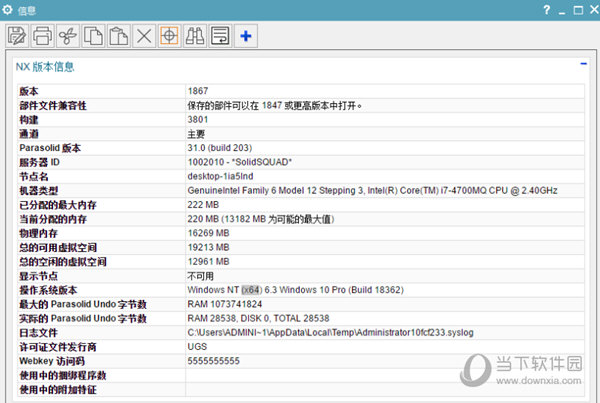Image resolution: width=600 pixels, height=403 pixels.
Task: Select the syslog log file path
Action: [x=330, y=333]
